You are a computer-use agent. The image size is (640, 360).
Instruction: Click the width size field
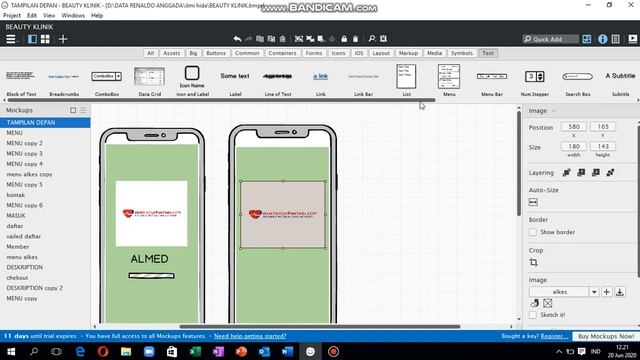point(573,146)
